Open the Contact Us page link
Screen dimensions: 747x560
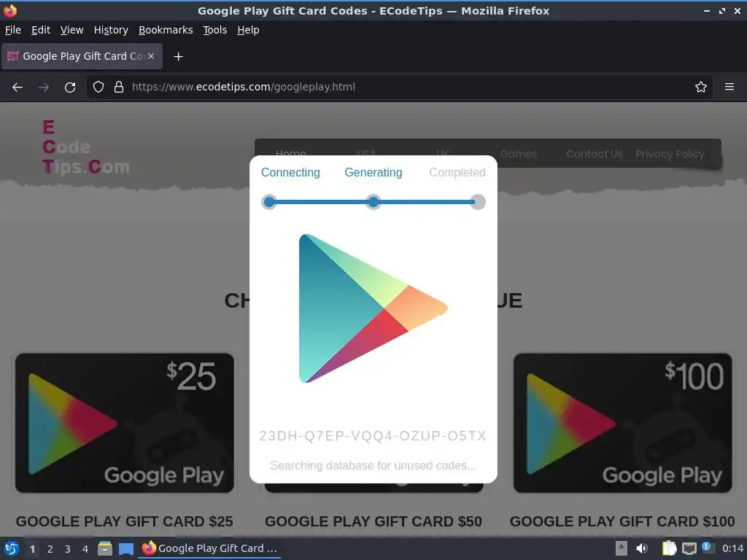click(x=594, y=154)
